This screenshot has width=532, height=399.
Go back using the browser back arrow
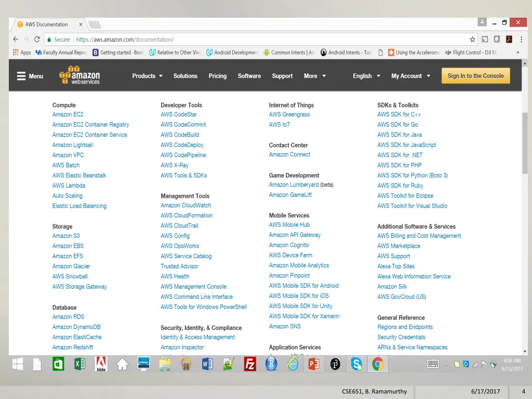click(x=16, y=39)
